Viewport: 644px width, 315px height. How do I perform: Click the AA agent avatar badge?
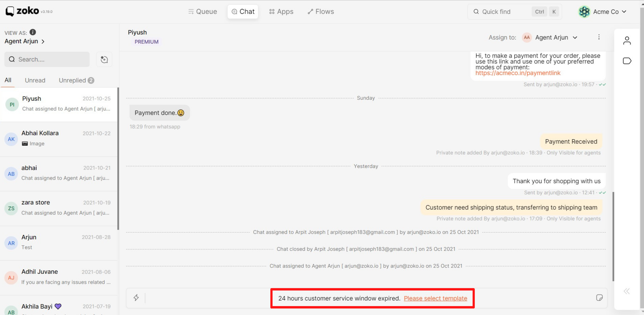click(x=527, y=37)
